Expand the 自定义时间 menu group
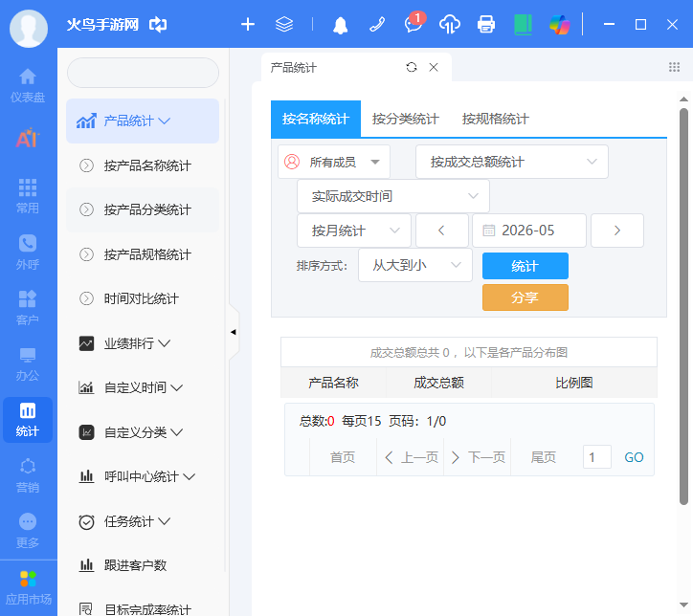Viewport: 693px width, 616px height. [x=143, y=388]
